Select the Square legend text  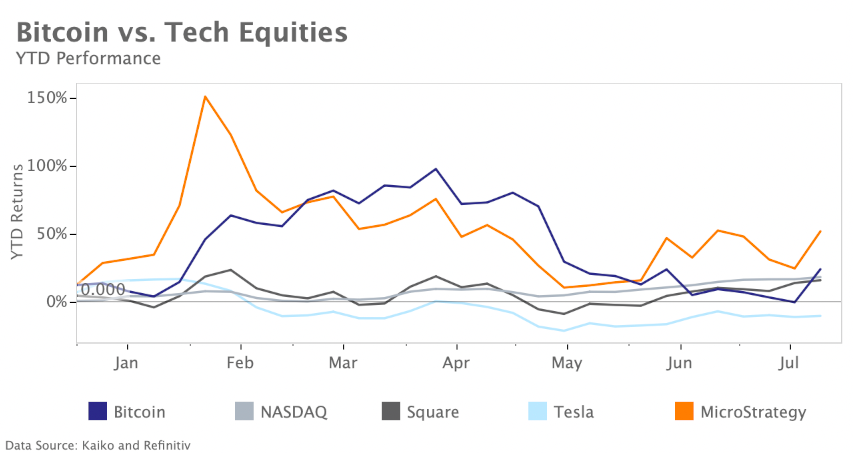pyautogui.click(x=433, y=411)
